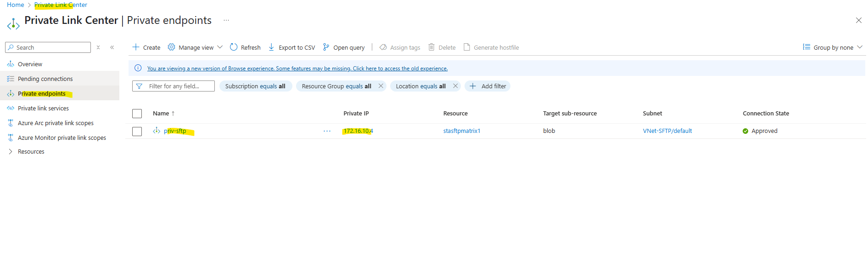
Task: Click the Add filter plus icon
Action: (473, 86)
